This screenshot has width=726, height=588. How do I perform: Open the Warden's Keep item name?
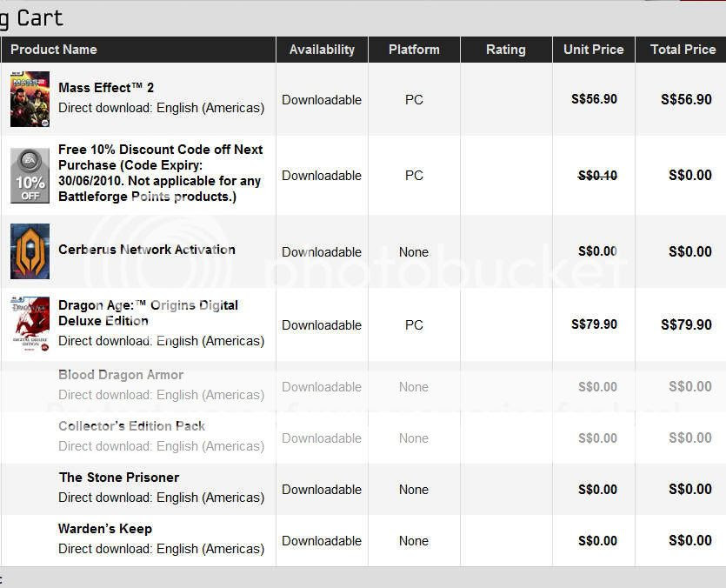click(105, 529)
